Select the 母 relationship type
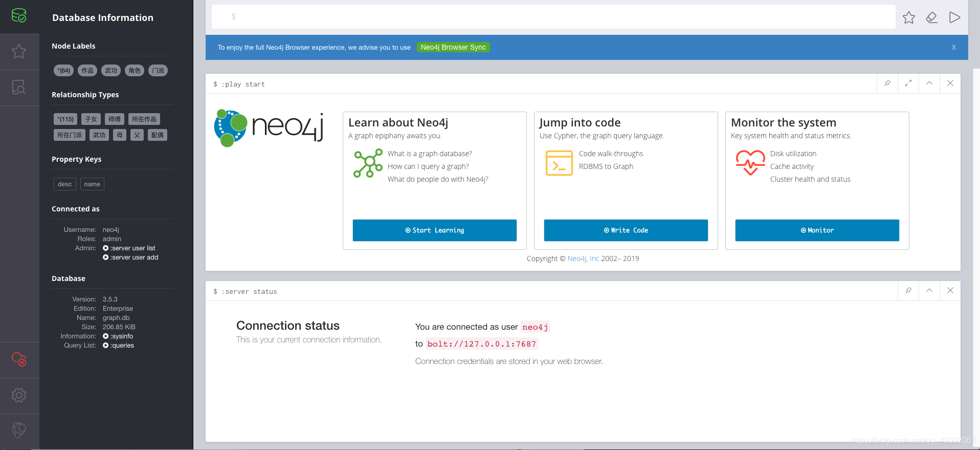Viewport: 980px width, 450px height. [120, 135]
